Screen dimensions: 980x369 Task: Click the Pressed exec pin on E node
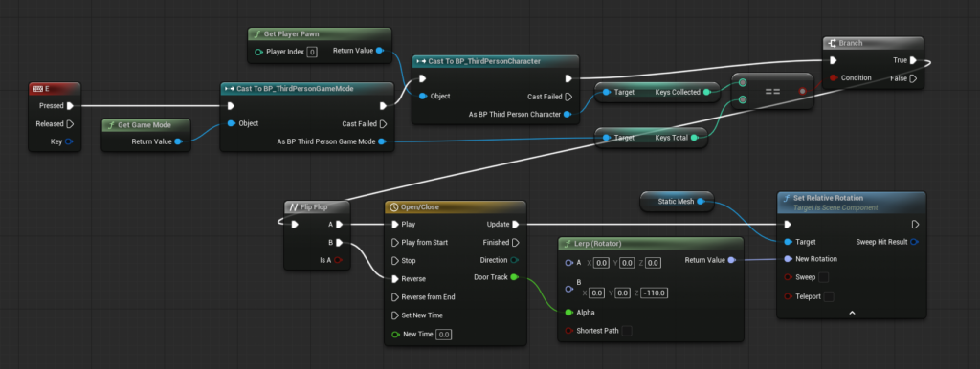pos(70,105)
